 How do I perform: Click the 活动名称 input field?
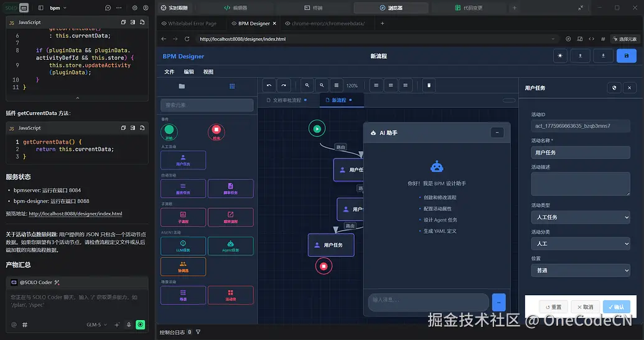click(581, 153)
